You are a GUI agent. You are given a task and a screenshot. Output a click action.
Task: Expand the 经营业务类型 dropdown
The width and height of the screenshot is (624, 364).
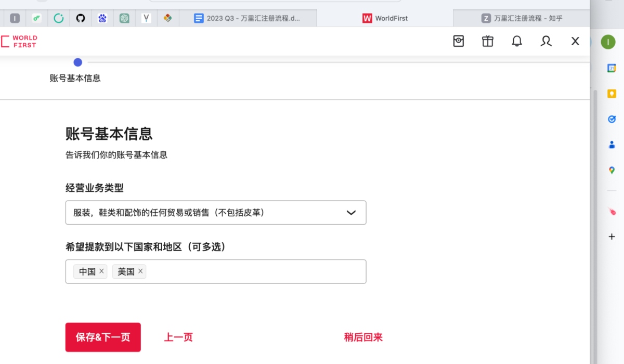click(x=208, y=213)
